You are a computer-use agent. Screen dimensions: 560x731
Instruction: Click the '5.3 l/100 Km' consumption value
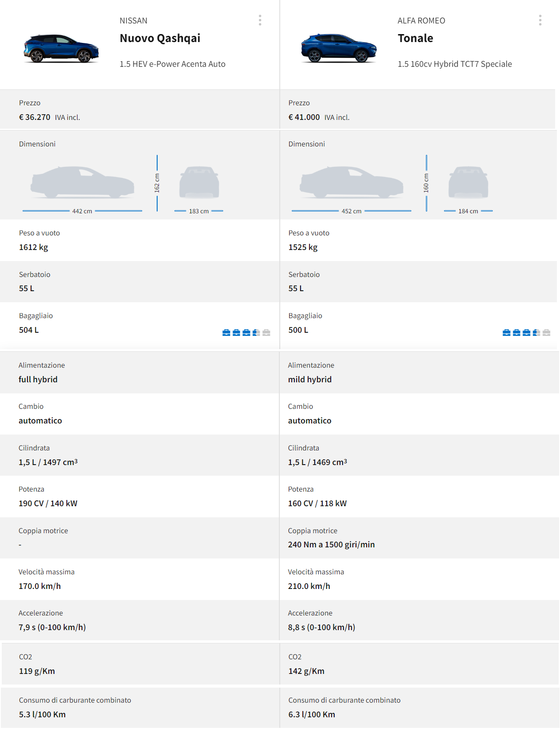click(x=42, y=715)
